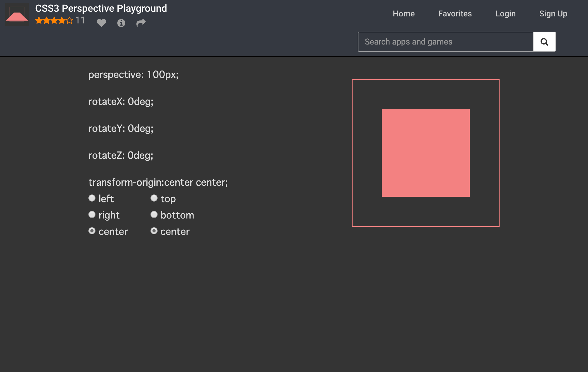Open the Home menu item
The height and width of the screenshot is (372, 588).
coord(404,14)
